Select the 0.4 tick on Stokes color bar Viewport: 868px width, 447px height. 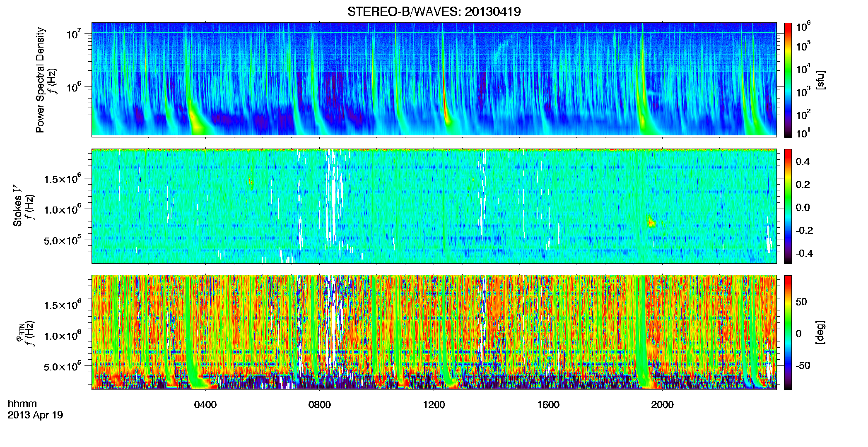803,162
